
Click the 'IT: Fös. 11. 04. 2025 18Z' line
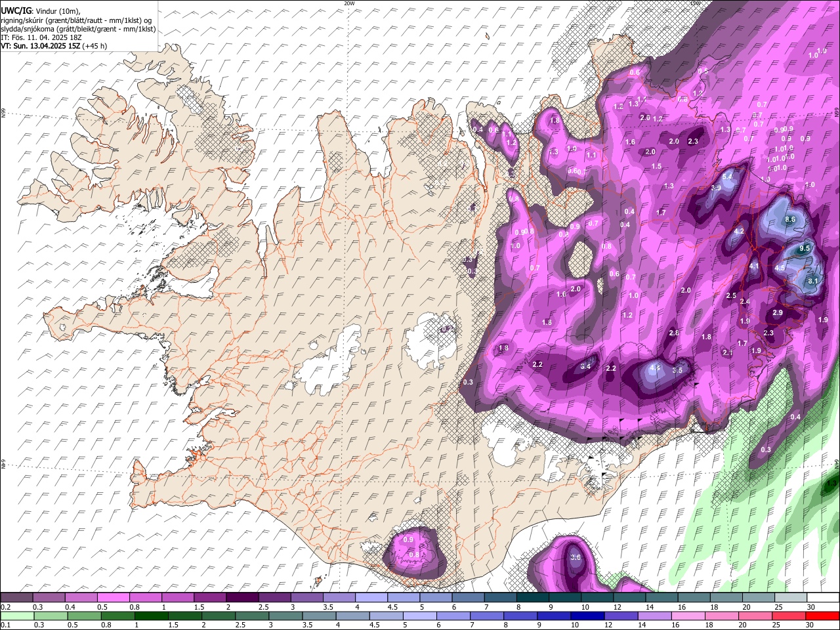coord(43,37)
